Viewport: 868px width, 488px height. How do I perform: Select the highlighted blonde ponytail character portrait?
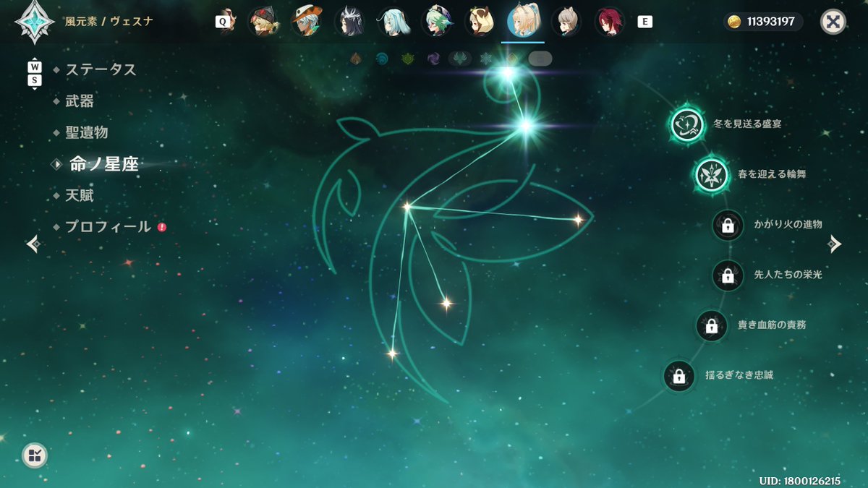[x=523, y=21]
